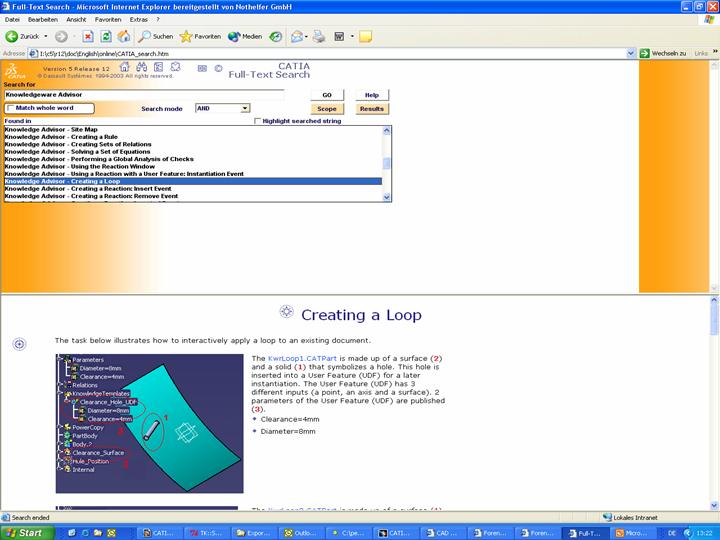Viewport: 720px width, 540px height.
Task: Print the page with printer icon
Action: click(x=319, y=36)
